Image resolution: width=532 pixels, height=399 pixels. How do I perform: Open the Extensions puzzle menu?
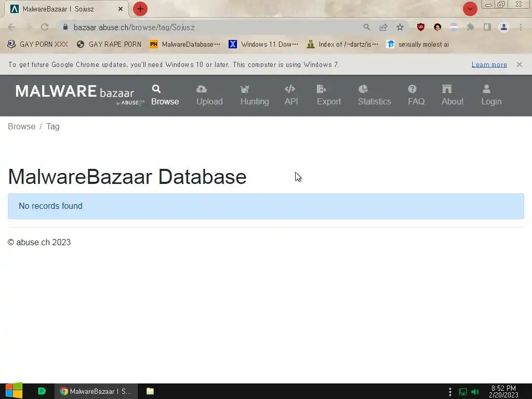tap(470, 27)
